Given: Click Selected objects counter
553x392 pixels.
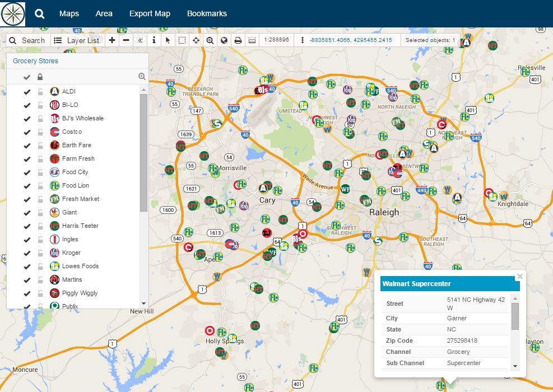Looking at the screenshot, I should pyautogui.click(x=430, y=40).
